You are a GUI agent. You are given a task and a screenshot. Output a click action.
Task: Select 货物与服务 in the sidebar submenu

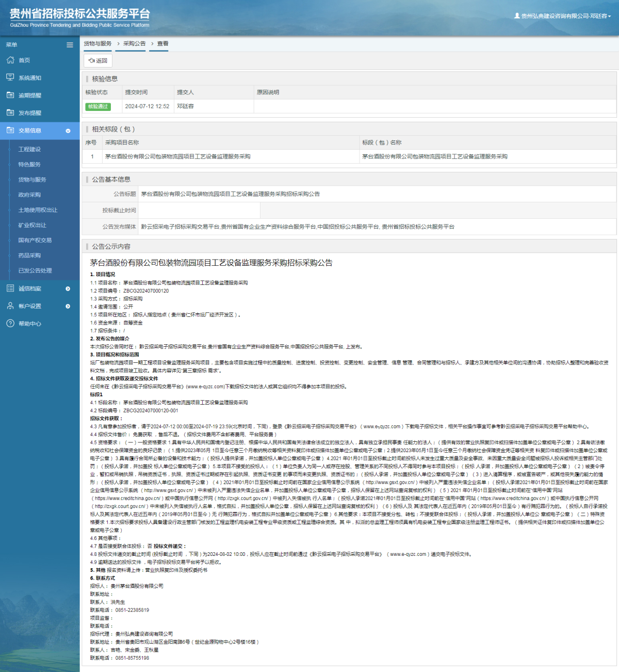click(32, 180)
